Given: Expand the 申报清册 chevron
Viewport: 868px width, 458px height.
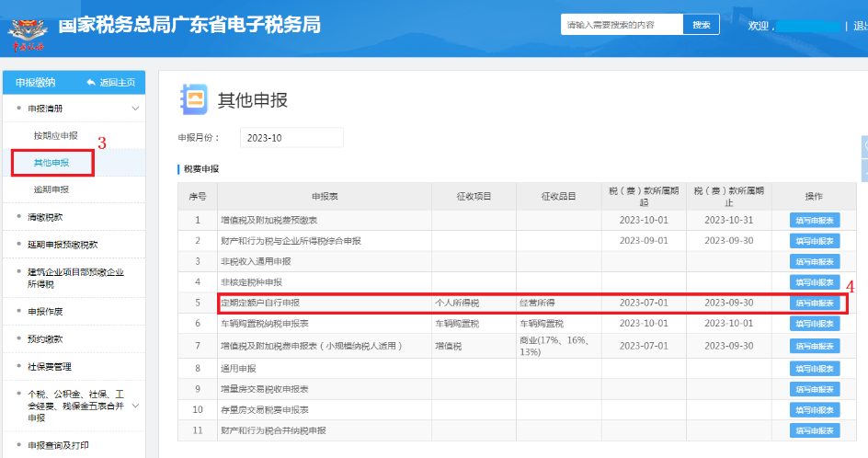Looking at the screenshot, I should click(135, 109).
